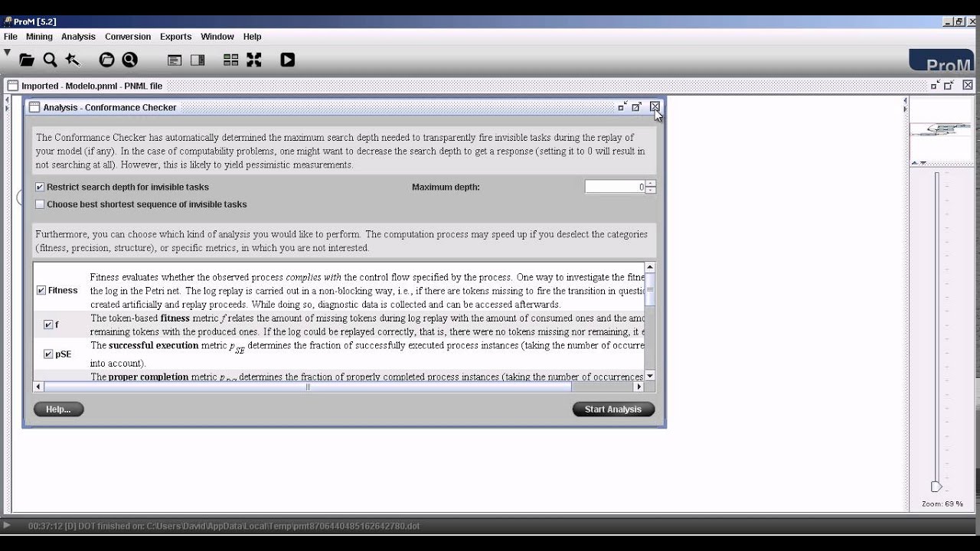Click 'Analysis - Conformance Checker' title text

click(x=109, y=107)
